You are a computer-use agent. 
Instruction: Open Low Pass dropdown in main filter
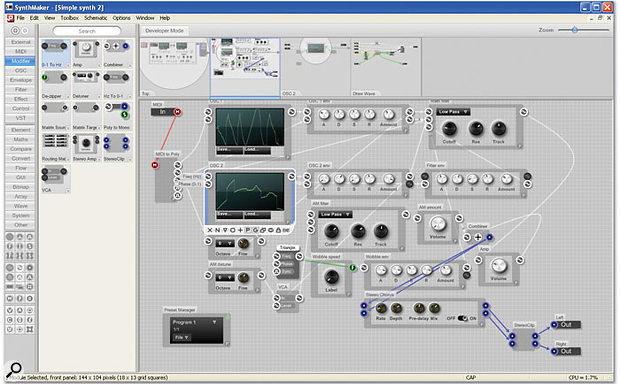tap(453, 112)
